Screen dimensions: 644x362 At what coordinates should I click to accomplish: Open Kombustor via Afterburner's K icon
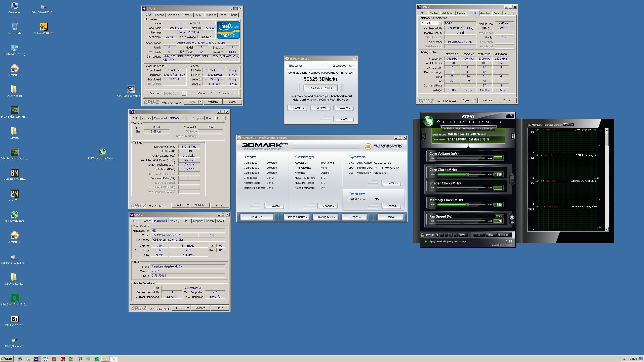pyautogui.click(x=423, y=136)
